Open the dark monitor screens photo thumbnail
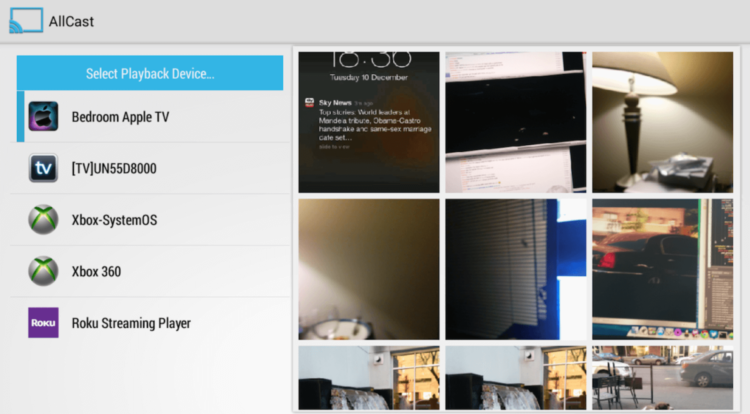Screen dimensions: 750x414 [x=515, y=122]
